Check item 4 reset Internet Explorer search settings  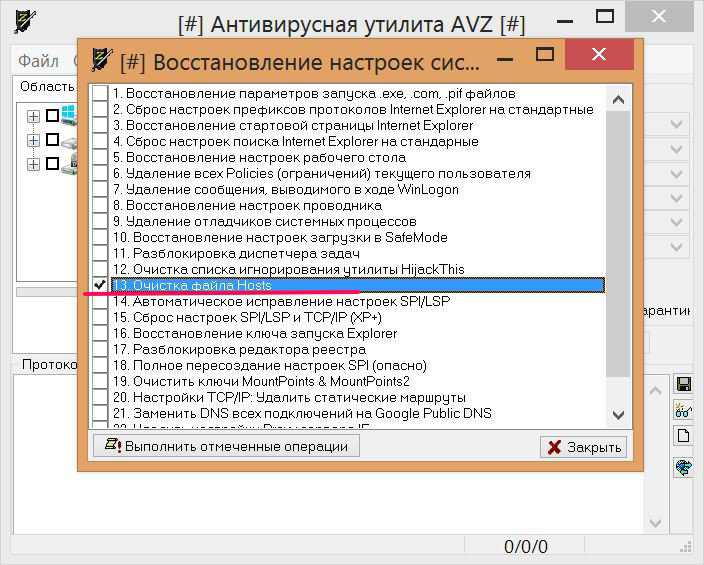100,141
